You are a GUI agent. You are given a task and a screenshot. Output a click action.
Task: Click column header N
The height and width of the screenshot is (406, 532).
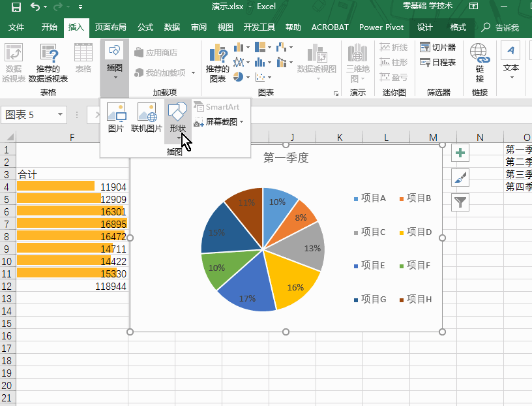pyautogui.click(x=480, y=137)
